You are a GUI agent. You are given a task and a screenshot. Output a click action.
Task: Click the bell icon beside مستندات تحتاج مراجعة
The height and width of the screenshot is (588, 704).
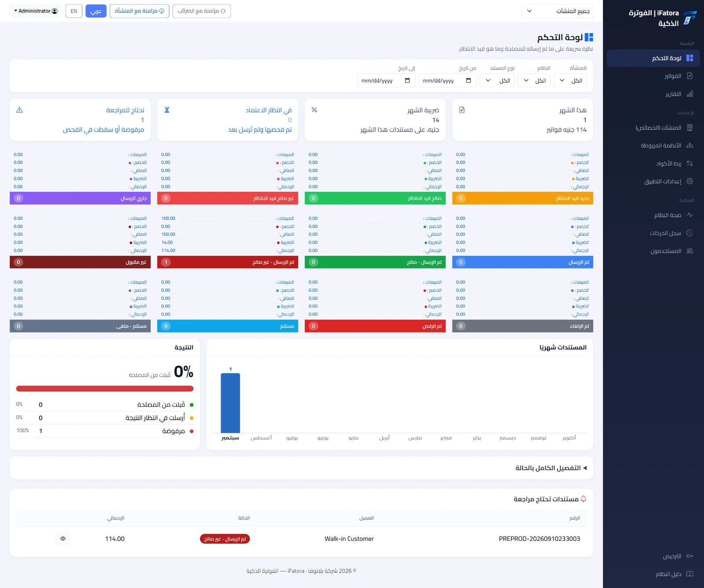pyautogui.click(x=583, y=499)
